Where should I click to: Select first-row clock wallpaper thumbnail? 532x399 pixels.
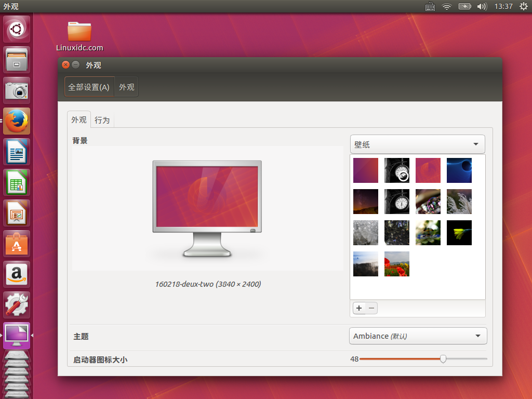(x=397, y=170)
